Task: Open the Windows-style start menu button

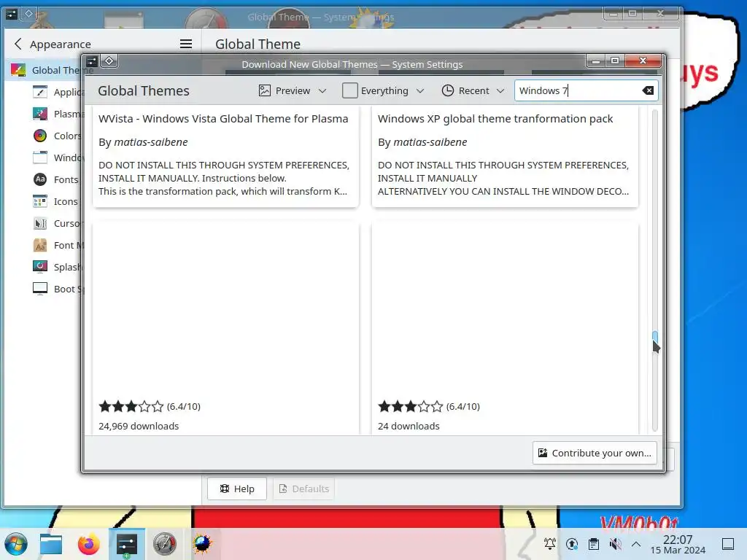Action: pyautogui.click(x=16, y=544)
